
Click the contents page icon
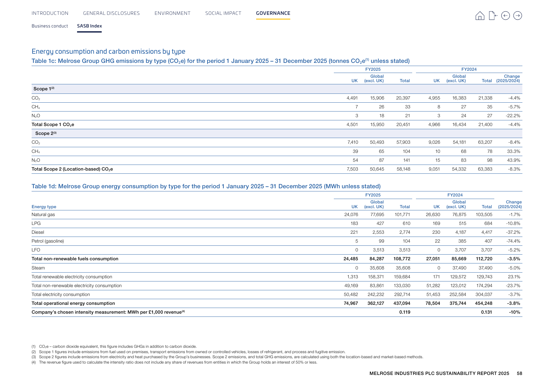tap(493, 15)
